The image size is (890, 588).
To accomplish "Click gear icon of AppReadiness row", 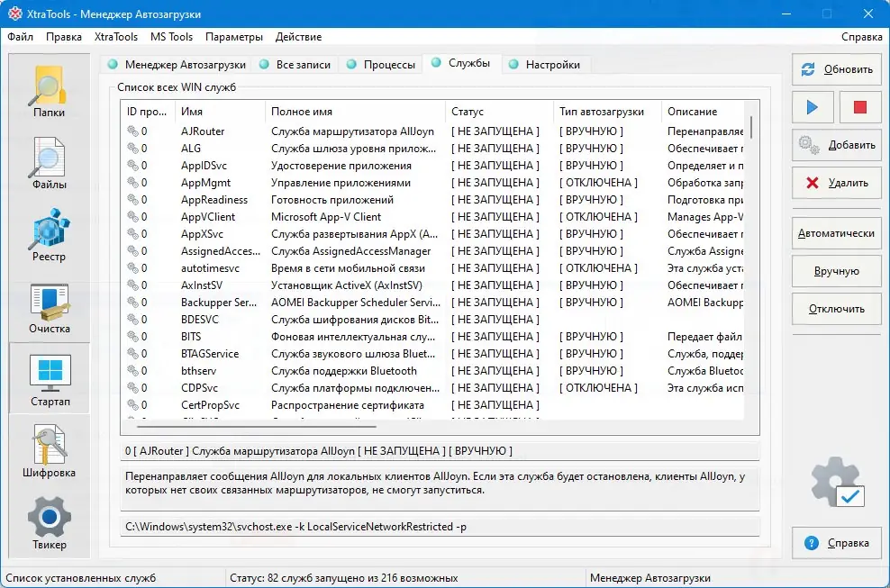I will point(132,200).
